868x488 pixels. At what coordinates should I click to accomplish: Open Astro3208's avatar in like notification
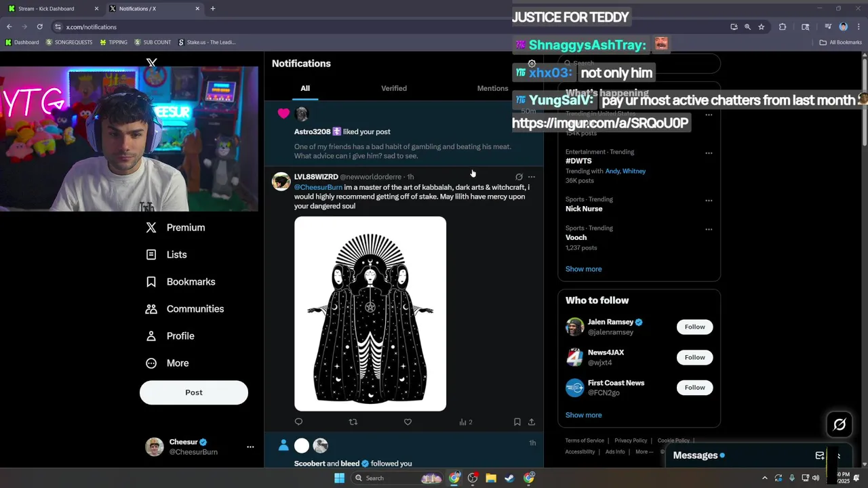302,114
